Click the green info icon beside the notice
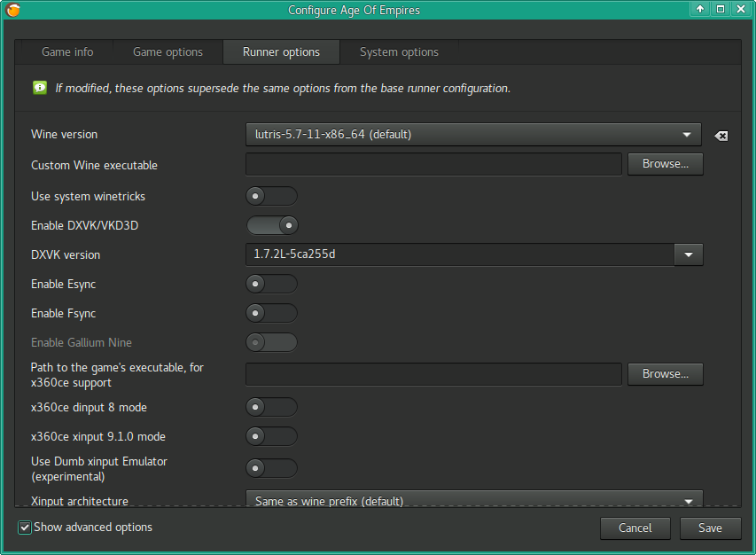 40,88
